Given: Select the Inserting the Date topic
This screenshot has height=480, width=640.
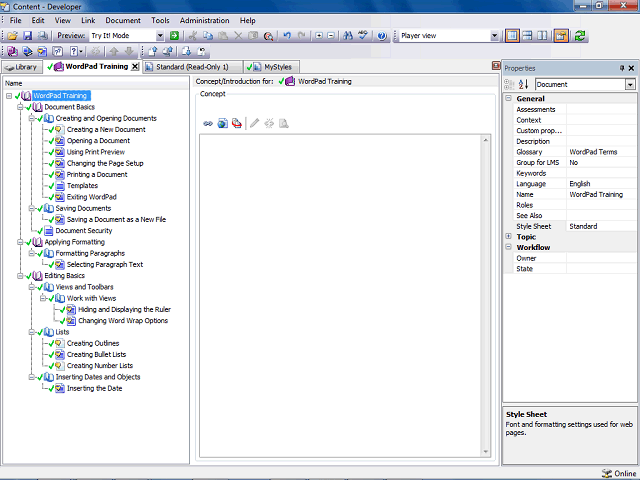Looking at the screenshot, I should pos(94,389).
